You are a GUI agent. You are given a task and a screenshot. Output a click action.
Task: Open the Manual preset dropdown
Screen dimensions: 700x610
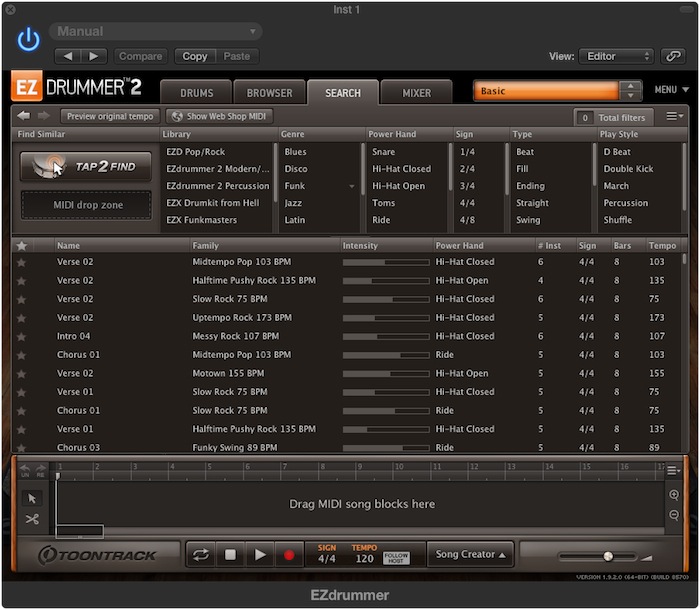(155, 31)
